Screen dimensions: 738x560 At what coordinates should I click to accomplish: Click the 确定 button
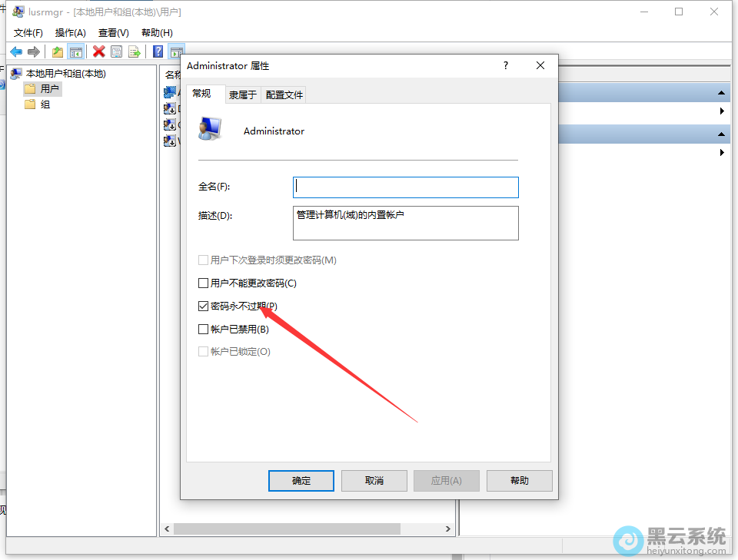(x=301, y=481)
